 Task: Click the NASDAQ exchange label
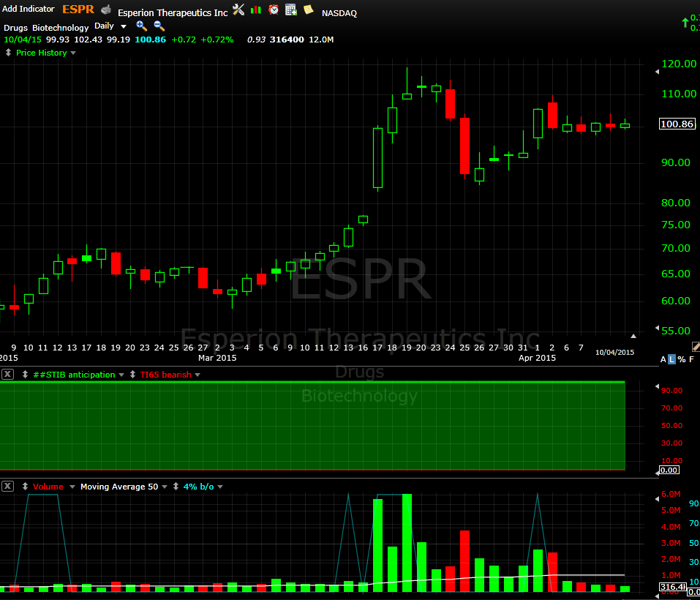point(339,13)
